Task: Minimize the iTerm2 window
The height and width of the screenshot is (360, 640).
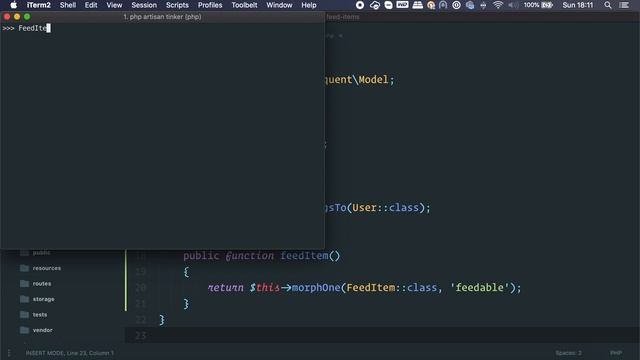Action: coord(17,17)
